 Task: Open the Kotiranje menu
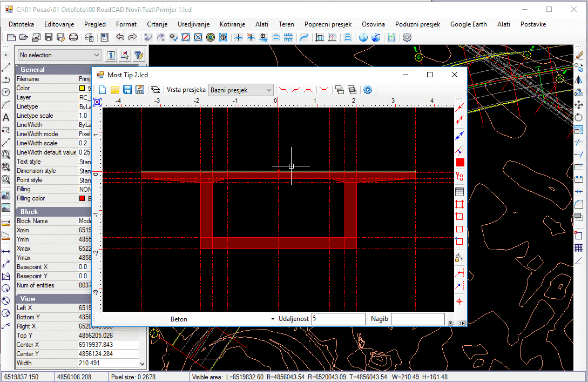[x=232, y=24]
